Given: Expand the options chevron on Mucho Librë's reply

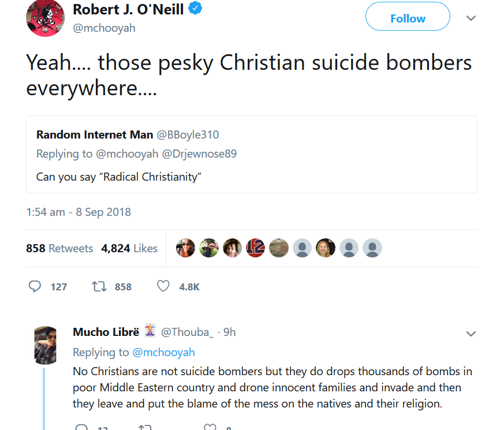Looking at the screenshot, I should point(471,334).
